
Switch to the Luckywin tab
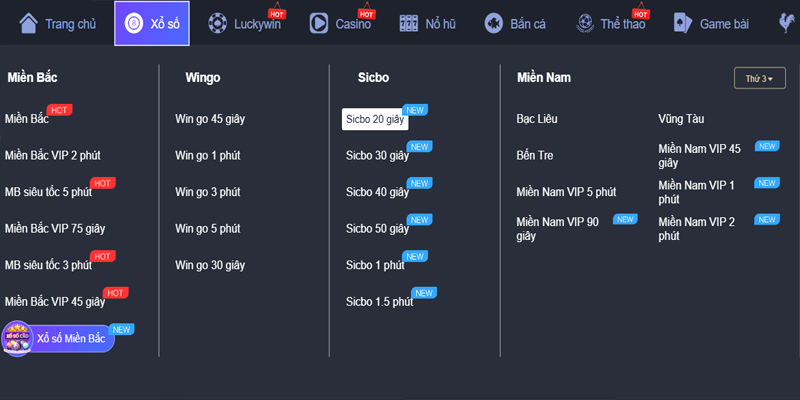click(257, 23)
